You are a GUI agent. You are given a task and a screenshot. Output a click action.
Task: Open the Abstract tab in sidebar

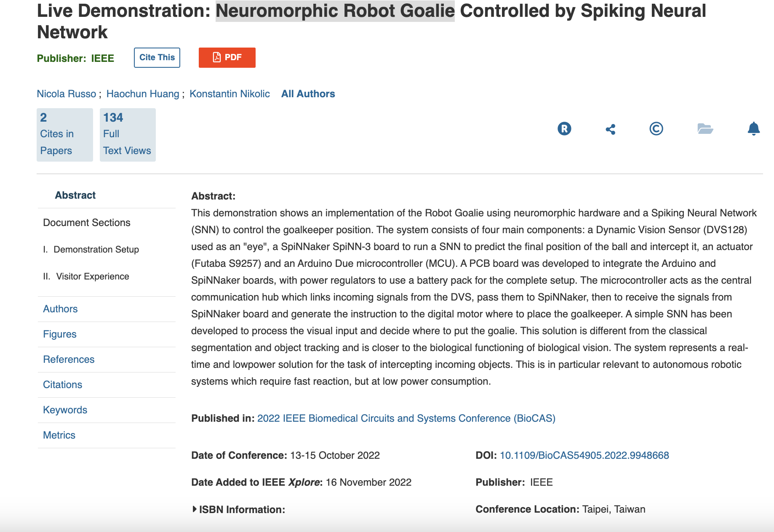click(75, 195)
